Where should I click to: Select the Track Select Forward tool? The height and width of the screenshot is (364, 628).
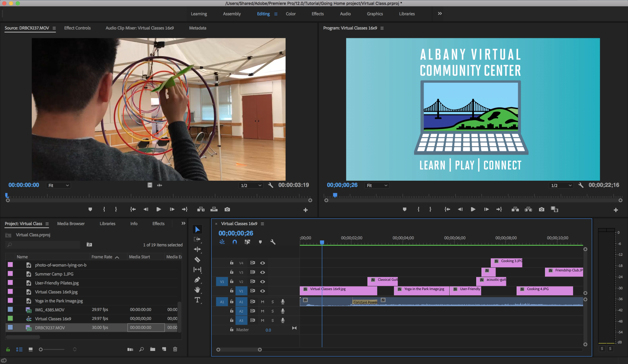tap(197, 240)
